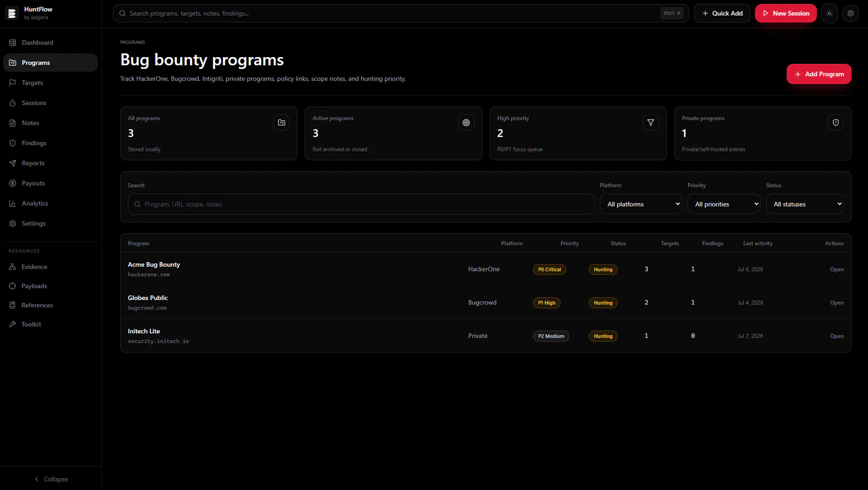The image size is (868, 490).
Task: Click the Globex Public program name
Action: click(148, 298)
